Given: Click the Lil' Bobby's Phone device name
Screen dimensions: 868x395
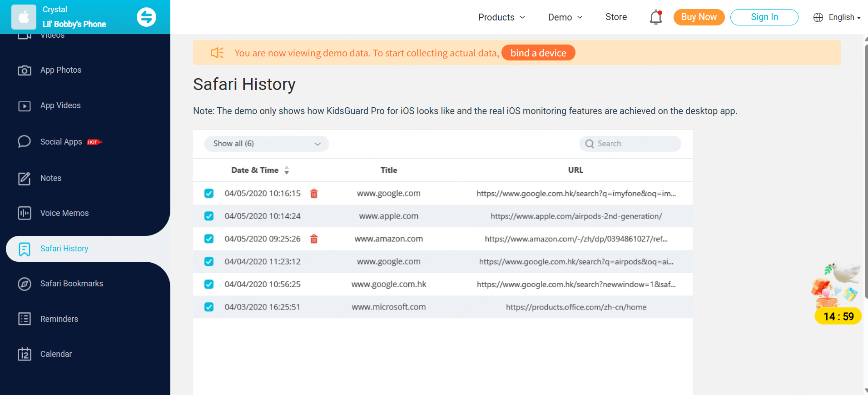Looking at the screenshot, I should [x=74, y=24].
